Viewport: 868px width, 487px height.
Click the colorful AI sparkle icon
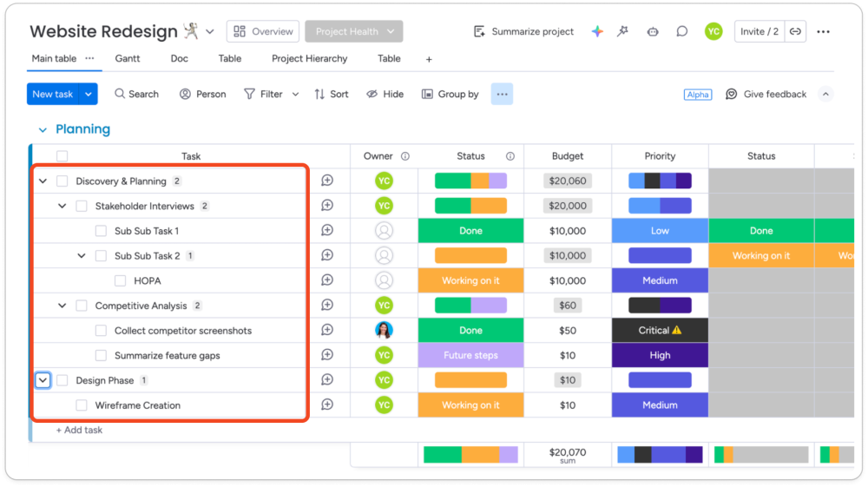click(597, 31)
